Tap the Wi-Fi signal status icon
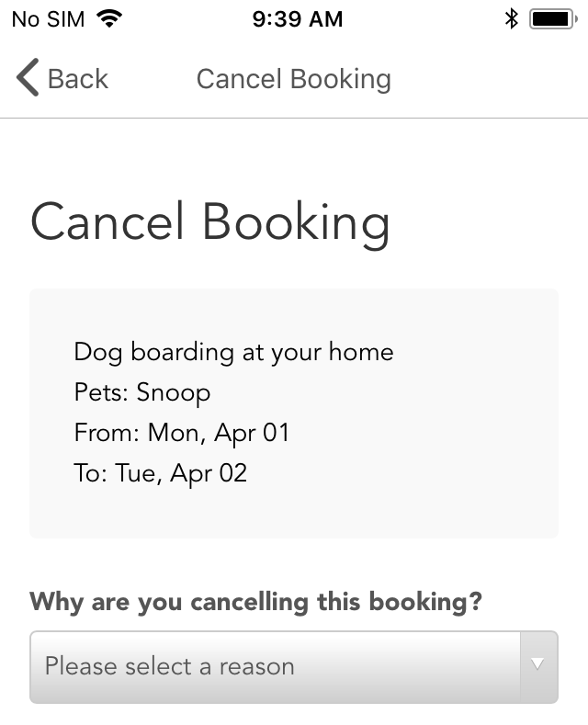Screen dimensions: 588x725 click(x=109, y=19)
